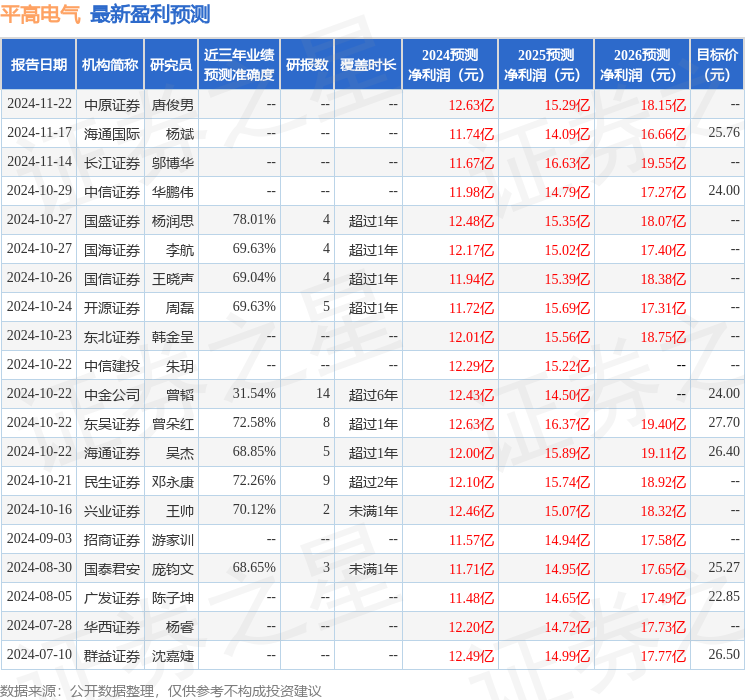Click 兴业证券 institution cell
The image size is (745, 700).
coord(112,510)
